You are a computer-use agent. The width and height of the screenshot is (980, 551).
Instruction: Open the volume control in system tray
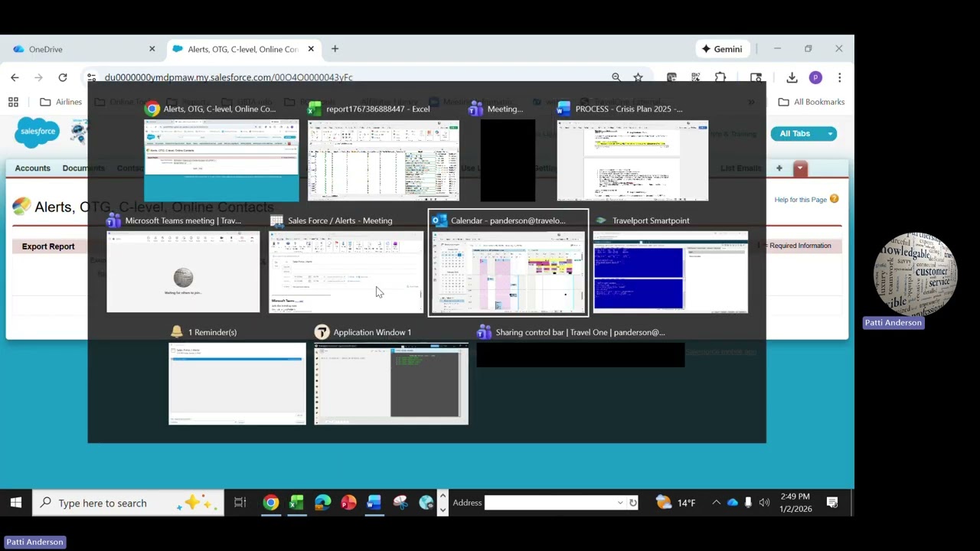point(764,503)
